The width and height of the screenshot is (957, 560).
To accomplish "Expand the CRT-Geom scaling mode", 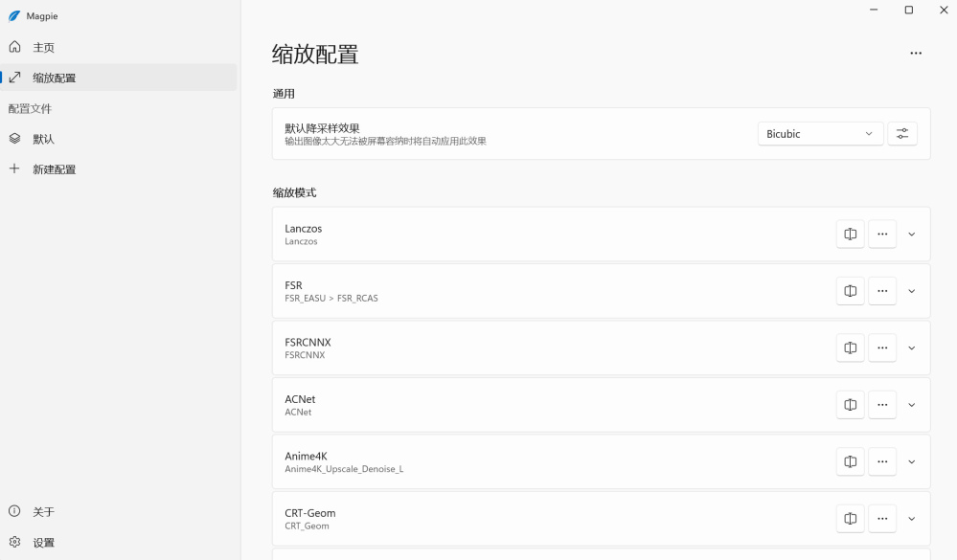I will [x=911, y=519].
